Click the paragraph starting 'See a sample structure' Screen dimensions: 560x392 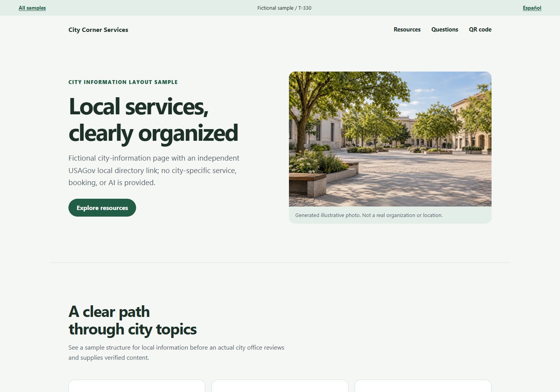pyautogui.click(x=176, y=352)
